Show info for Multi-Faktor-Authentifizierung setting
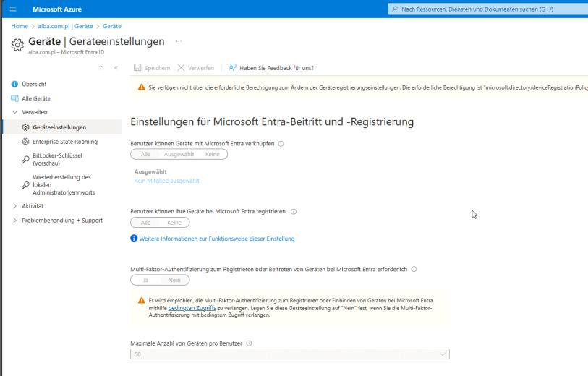This screenshot has width=588, height=376. point(414,269)
